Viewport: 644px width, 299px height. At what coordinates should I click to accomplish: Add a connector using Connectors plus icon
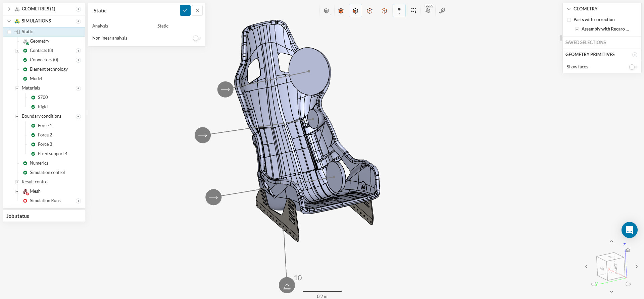(x=78, y=60)
